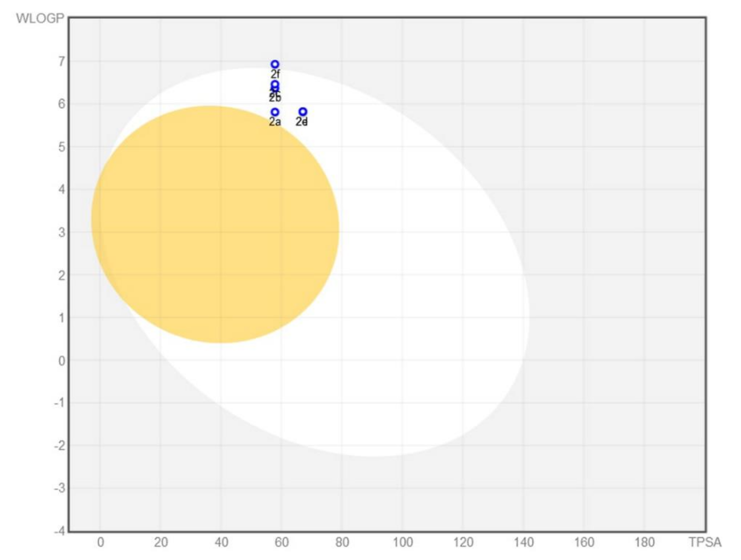Click the blue data point above 2f
This screenshot has width=741, height=560.
point(275,64)
